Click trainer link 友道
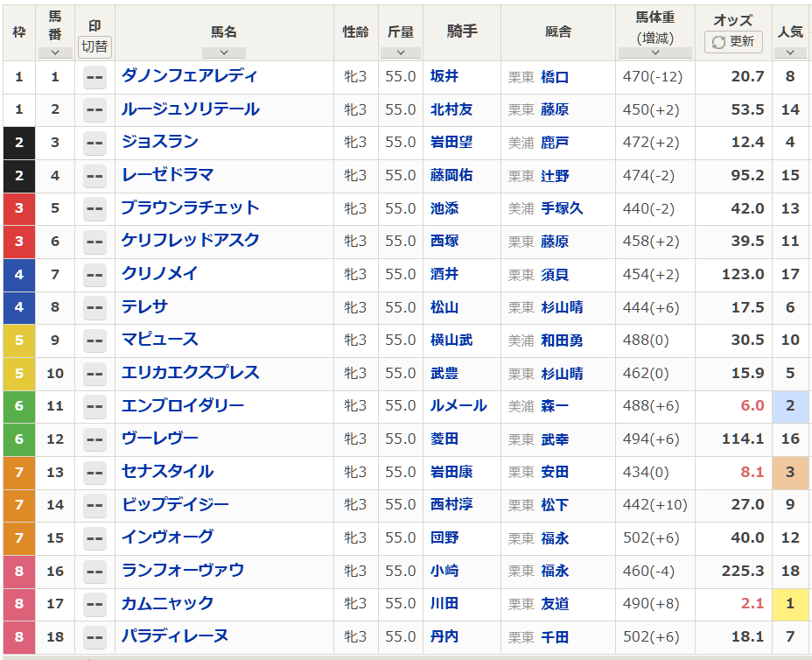812x660 pixels. point(555,604)
